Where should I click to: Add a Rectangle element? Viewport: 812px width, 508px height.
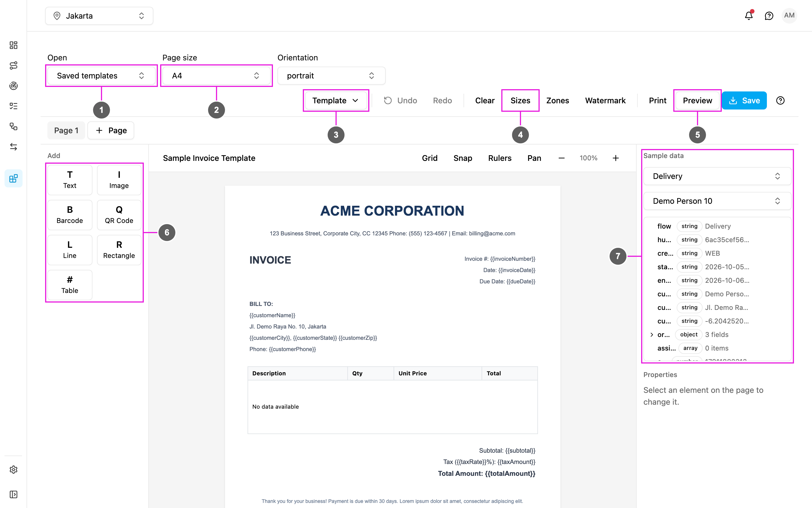point(119,250)
